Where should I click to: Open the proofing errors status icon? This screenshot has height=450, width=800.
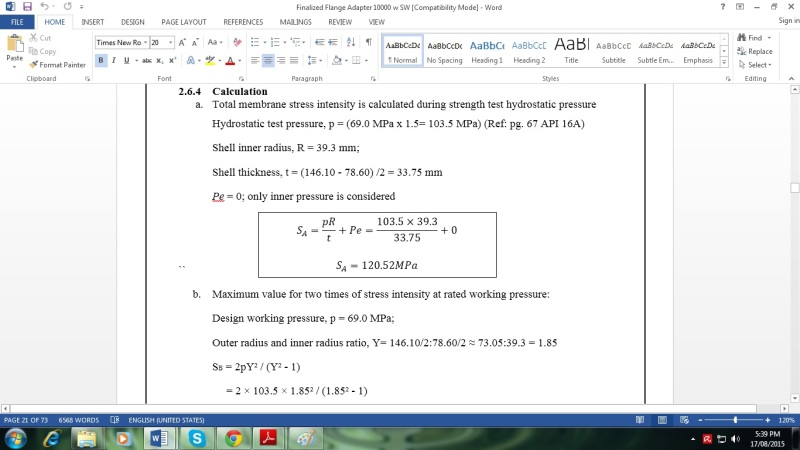pyautogui.click(x=115, y=420)
